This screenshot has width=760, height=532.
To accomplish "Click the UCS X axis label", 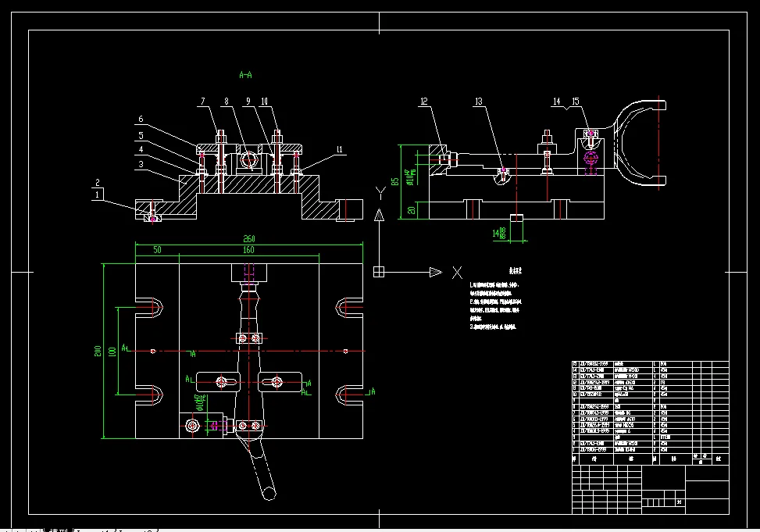I will [457, 273].
